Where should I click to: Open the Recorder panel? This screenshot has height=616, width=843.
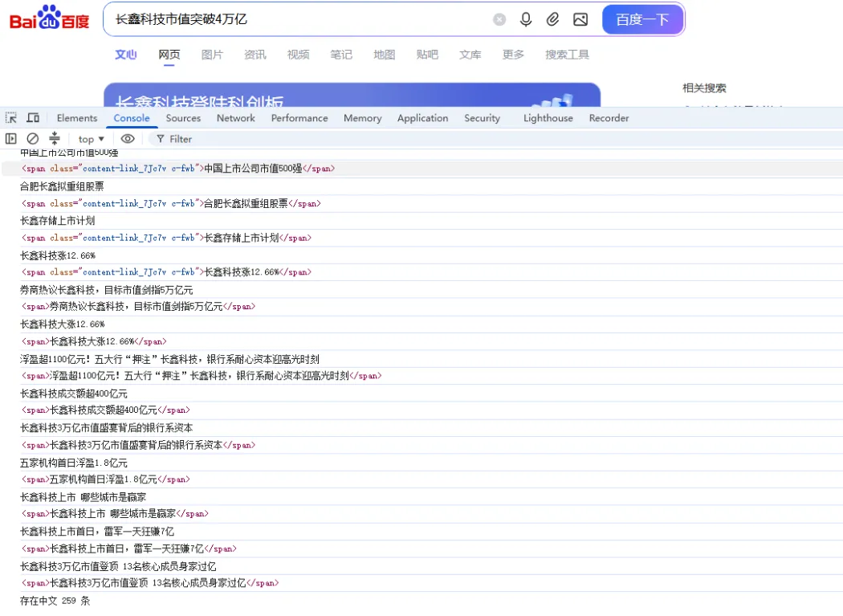(609, 118)
